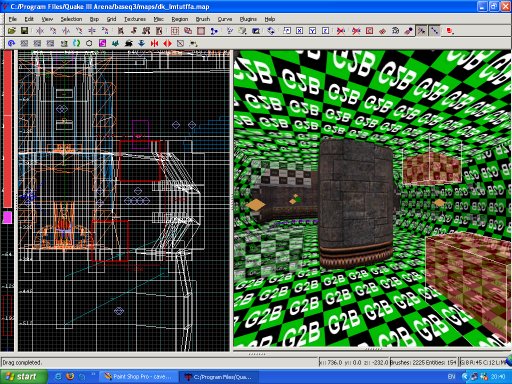Click the blue spiral patch toolbar icon
Image resolution: width=512 pixels, height=384 pixels.
click(11, 43)
